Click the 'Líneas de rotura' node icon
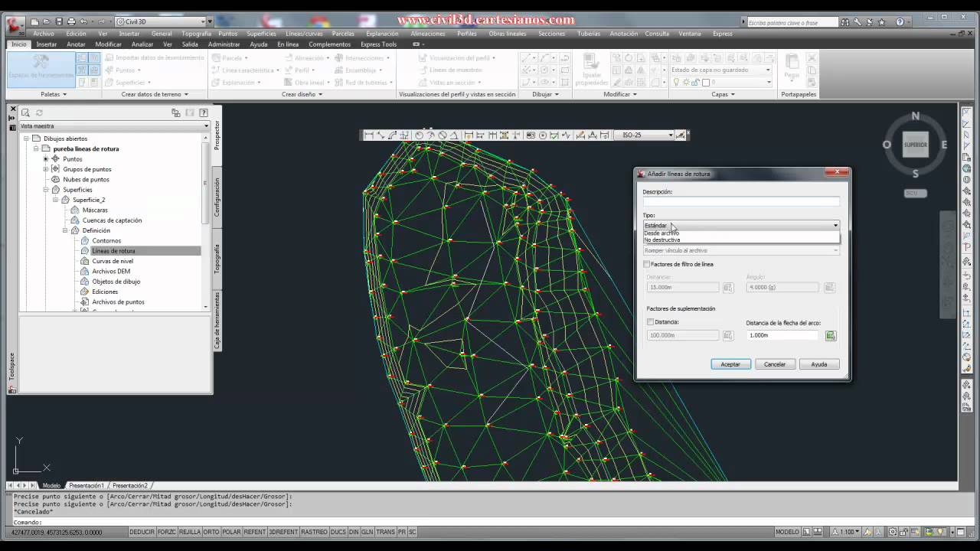The image size is (980, 551). tap(86, 251)
